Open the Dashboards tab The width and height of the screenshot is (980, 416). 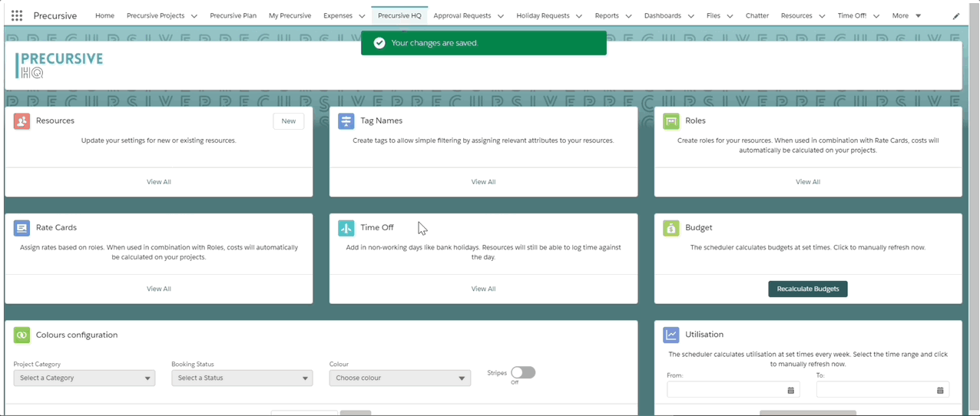[663, 15]
